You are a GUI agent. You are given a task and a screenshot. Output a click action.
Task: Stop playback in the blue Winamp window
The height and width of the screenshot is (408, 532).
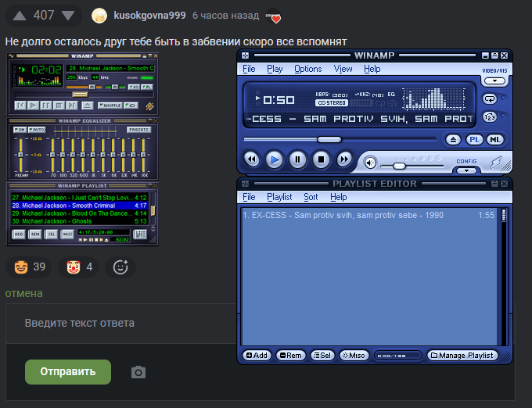click(321, 159)
